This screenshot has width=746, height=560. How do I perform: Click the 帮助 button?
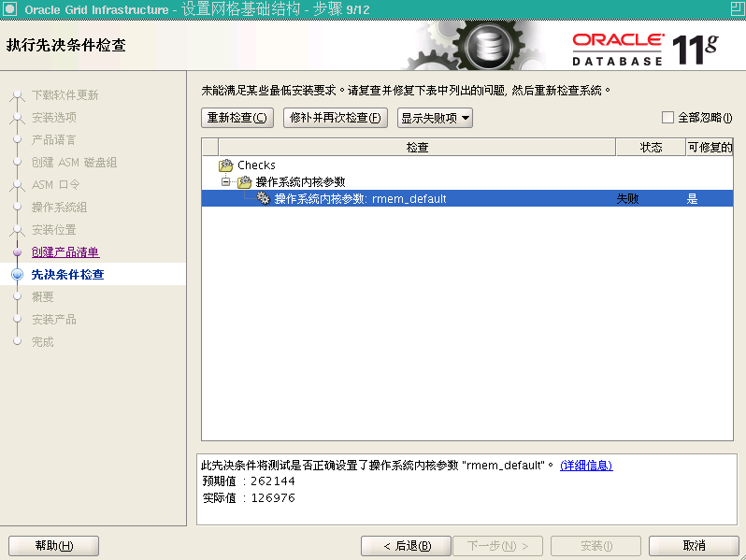54,546
